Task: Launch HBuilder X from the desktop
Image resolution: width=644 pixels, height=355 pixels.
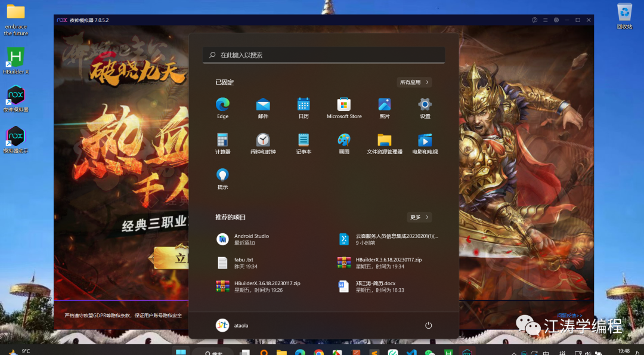Action: click(15, 57)
